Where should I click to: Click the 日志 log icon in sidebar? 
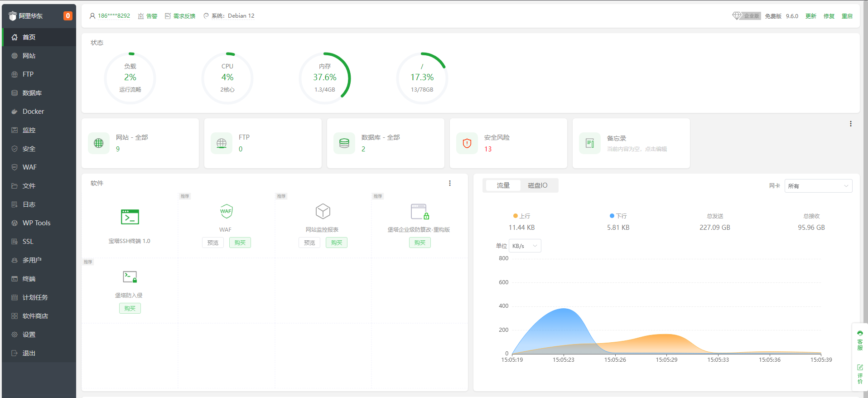pos(14,204)
